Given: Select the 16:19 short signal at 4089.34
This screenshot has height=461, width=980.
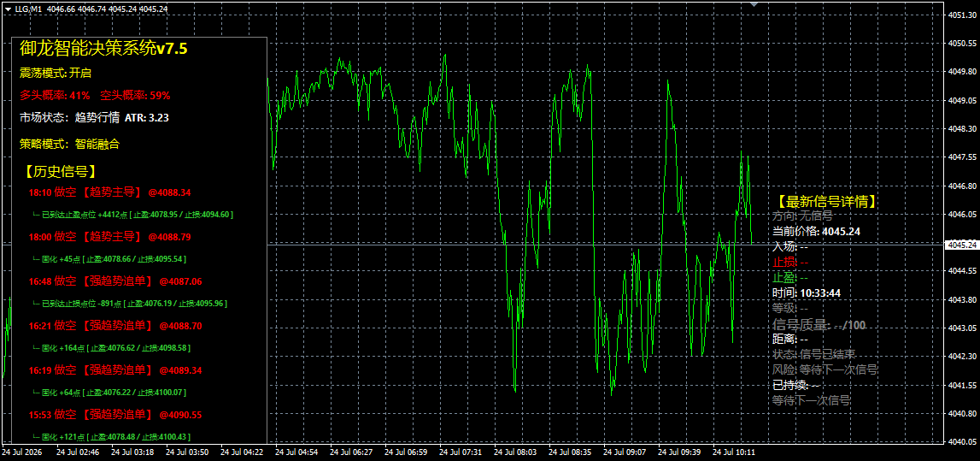Looking at the screenshot, I should pyautogui.click(x=115, y=370).
